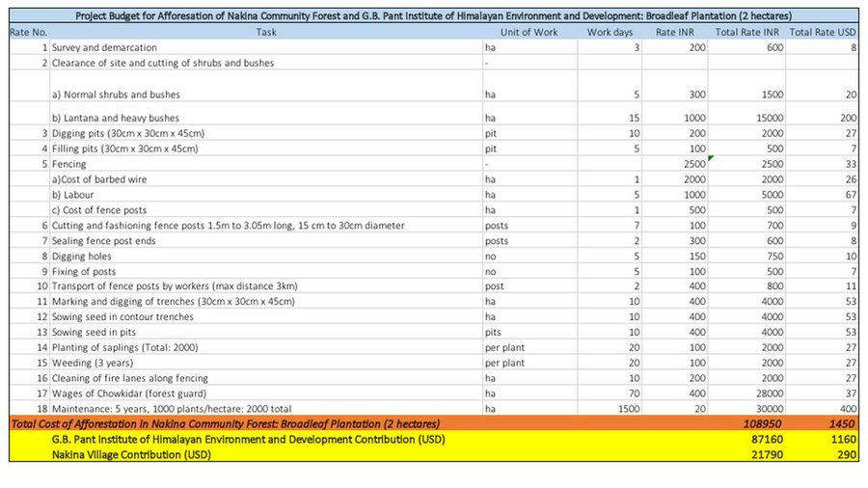This screenshot has width=868, height=488.
Task: Select 'Survey and demarcation' task cell
Action: (x=266, y=47)
